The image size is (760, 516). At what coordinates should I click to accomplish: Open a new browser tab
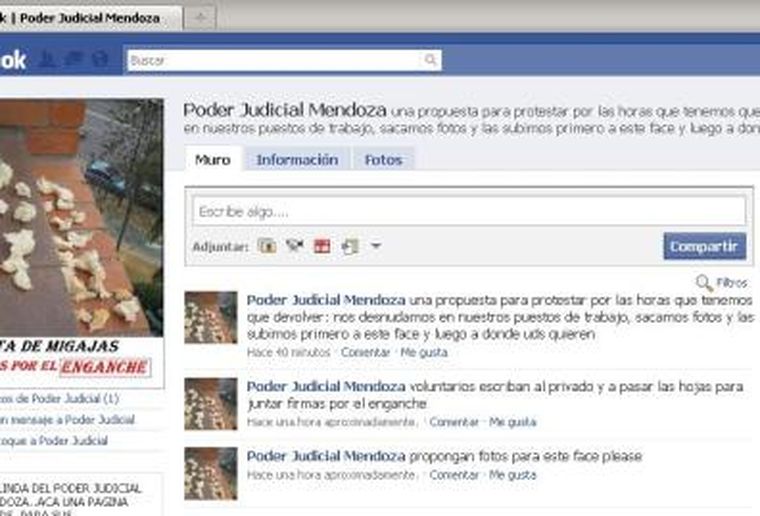pos(200,18)
